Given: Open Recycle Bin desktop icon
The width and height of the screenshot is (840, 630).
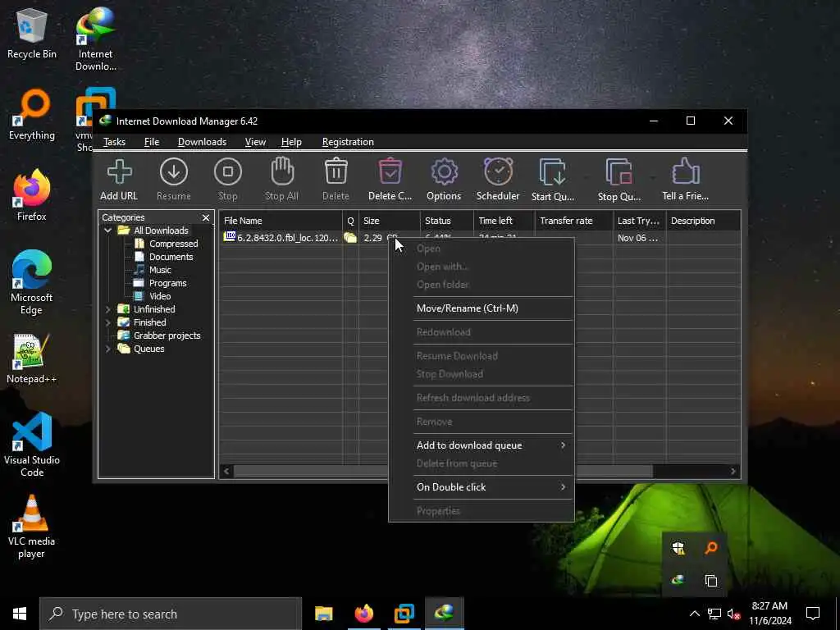Looking at the screenshot, I should (x=32, y=33).
